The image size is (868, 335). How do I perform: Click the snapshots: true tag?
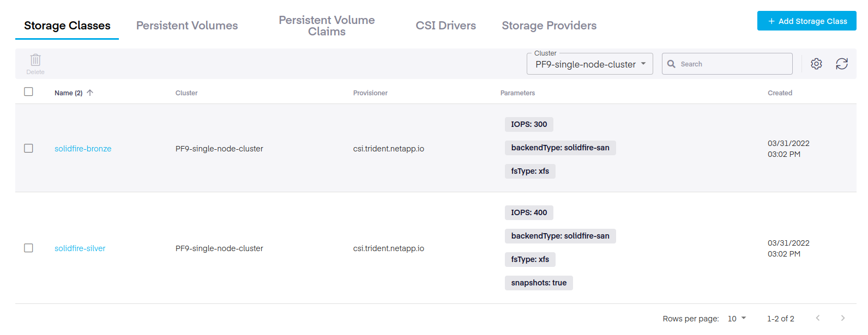click(x=539, y=283)
